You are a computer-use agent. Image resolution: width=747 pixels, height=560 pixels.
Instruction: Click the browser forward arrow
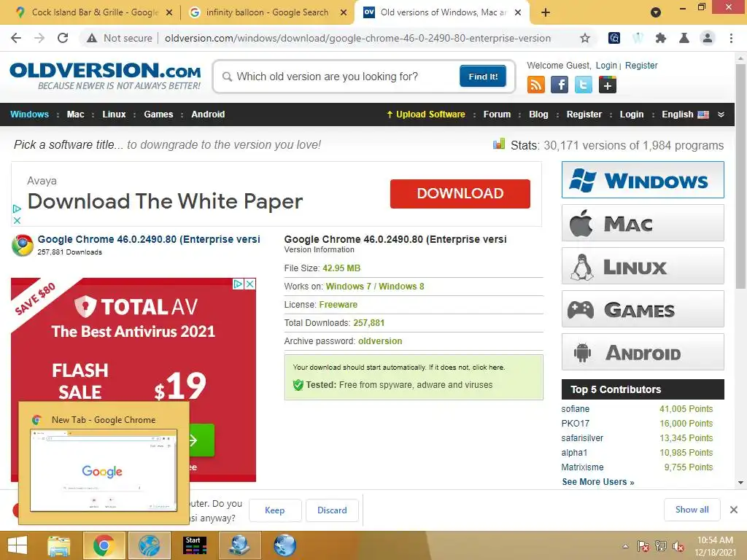tap(39, 38)
